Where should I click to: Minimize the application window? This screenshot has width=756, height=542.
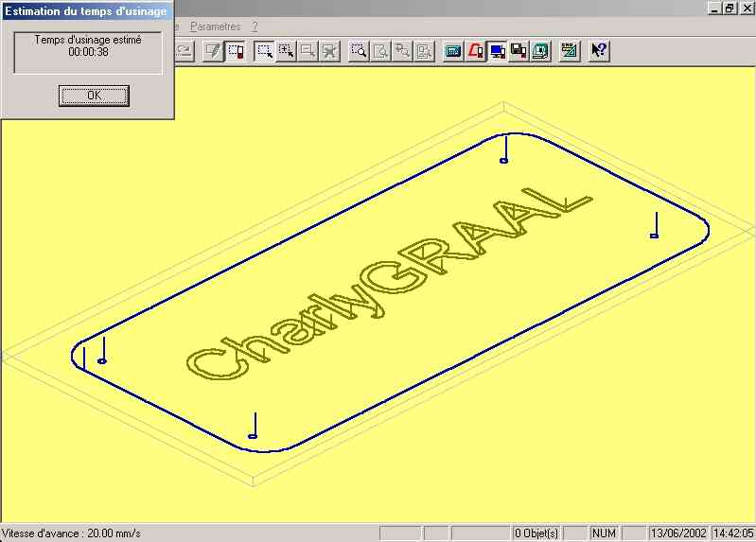point(715,8)
